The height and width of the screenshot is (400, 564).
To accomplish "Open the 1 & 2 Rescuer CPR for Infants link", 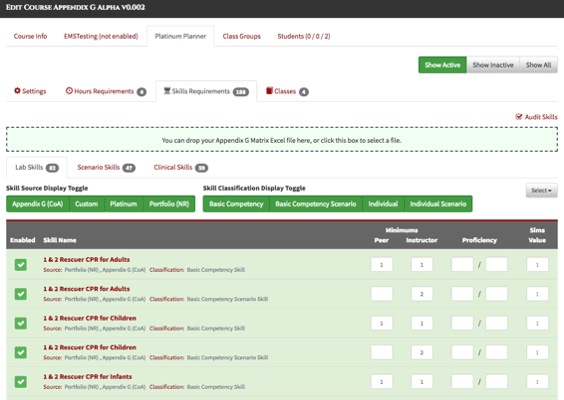I will tap(87, 377).
